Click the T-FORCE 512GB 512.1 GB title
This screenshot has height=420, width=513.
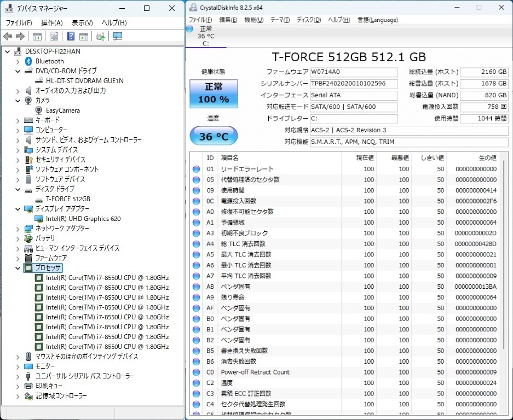point(349,57)
